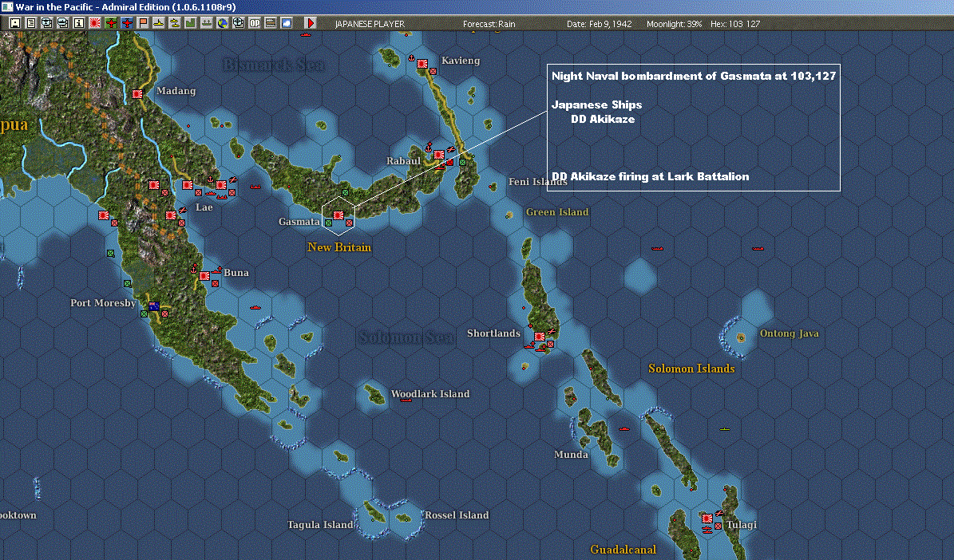Click red plane on green background icon

[x=111, y=23]
